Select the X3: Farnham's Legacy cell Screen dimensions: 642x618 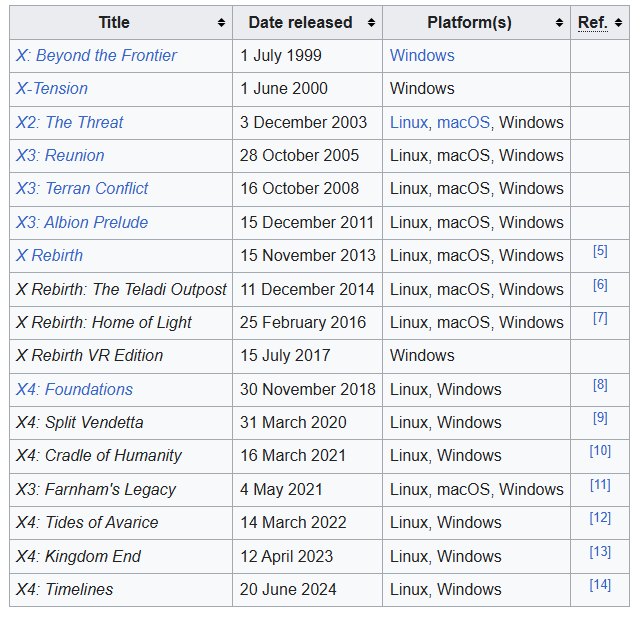pyautogui.click(x=121, y=490)
